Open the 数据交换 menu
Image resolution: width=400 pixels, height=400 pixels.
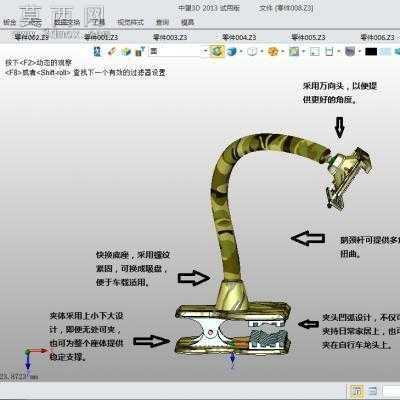pyautogui.click(x=67, y=22)
